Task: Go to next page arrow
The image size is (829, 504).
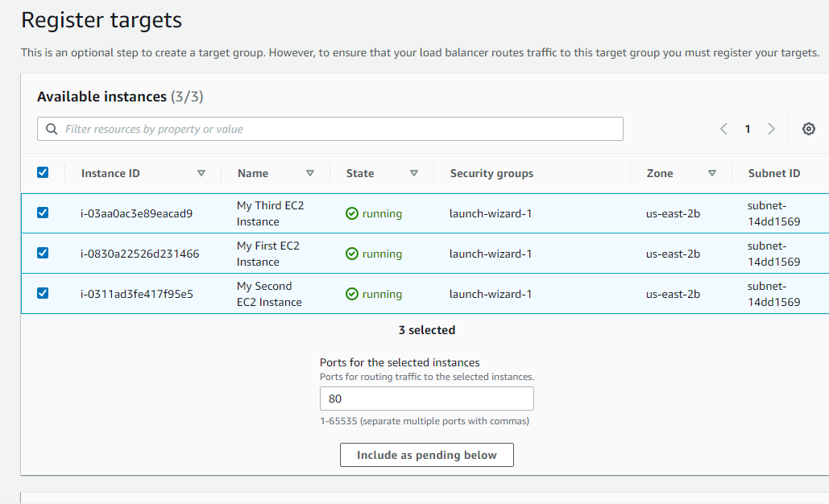Action: coord(771,129)
